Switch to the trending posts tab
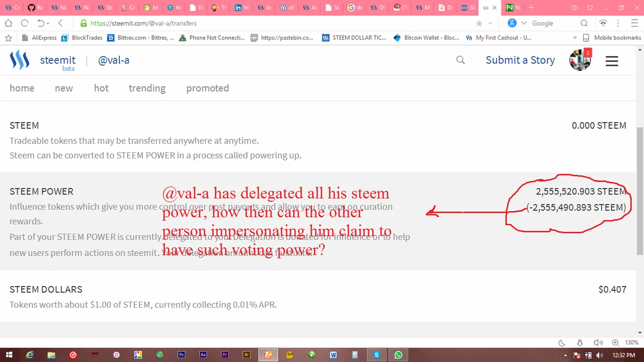Viewport: 644px width, 362px height. [x=147, y=88]
